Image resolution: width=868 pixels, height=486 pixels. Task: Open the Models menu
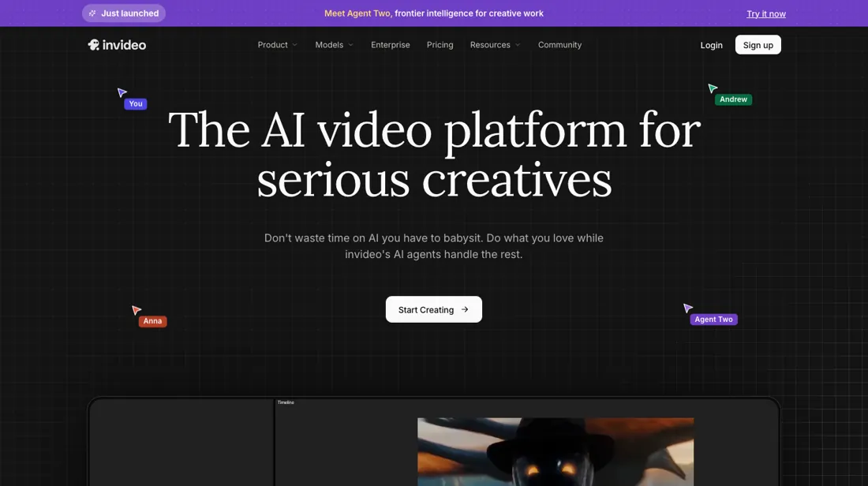pyautogui.click(x=335, y=45)
